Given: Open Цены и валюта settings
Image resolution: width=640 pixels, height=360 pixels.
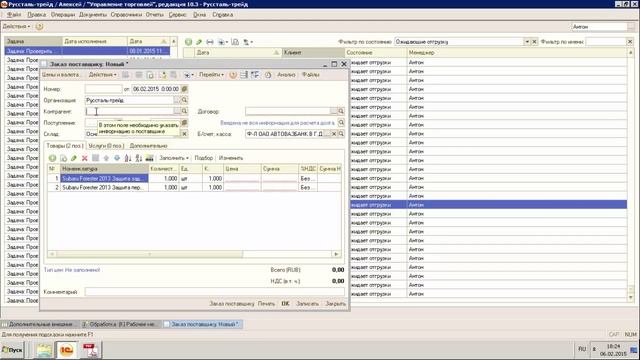Looking at the screenshot, I should (x=61, y=75).
